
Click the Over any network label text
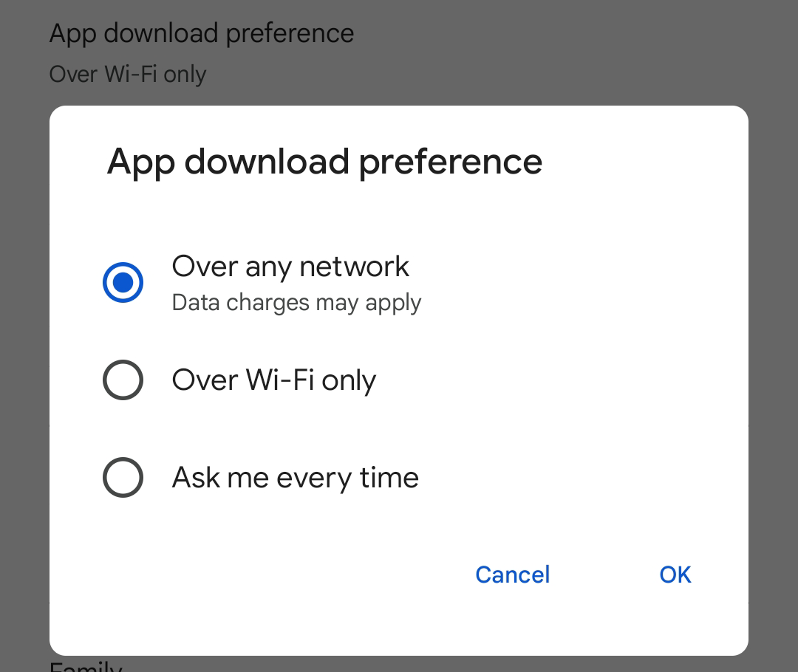tap(290, 267)
